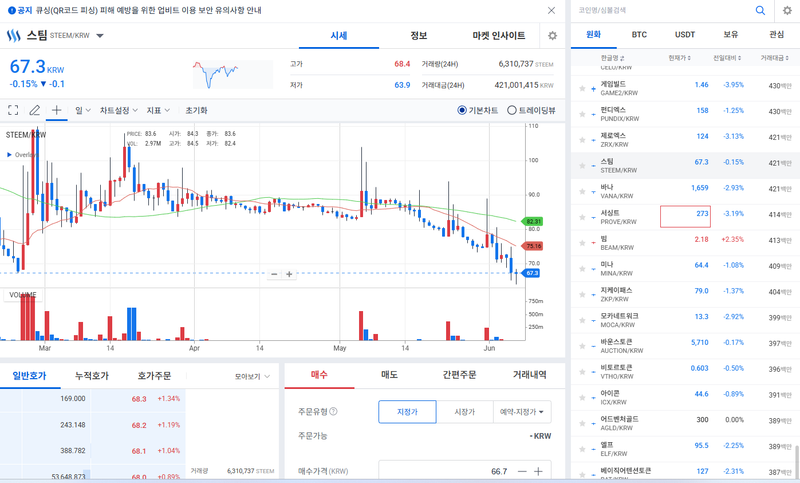Click the 초기화 reset button
Viewport: 800px width, 483px height.
(196, 110)
